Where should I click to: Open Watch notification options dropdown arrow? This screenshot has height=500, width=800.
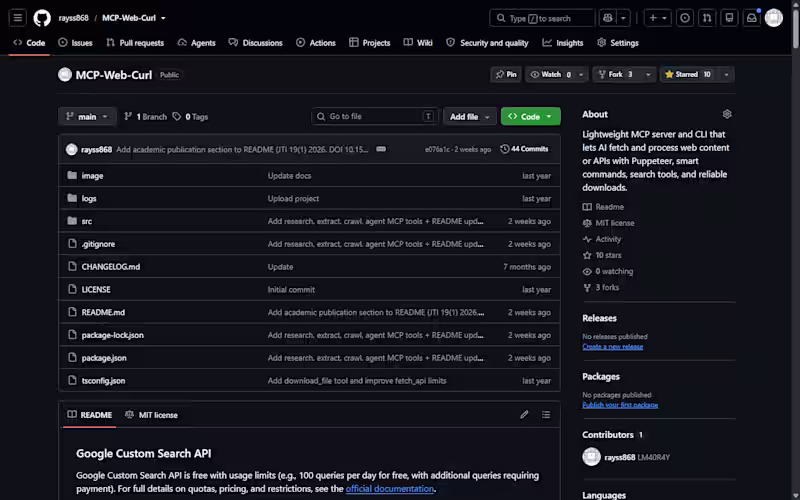581,74
